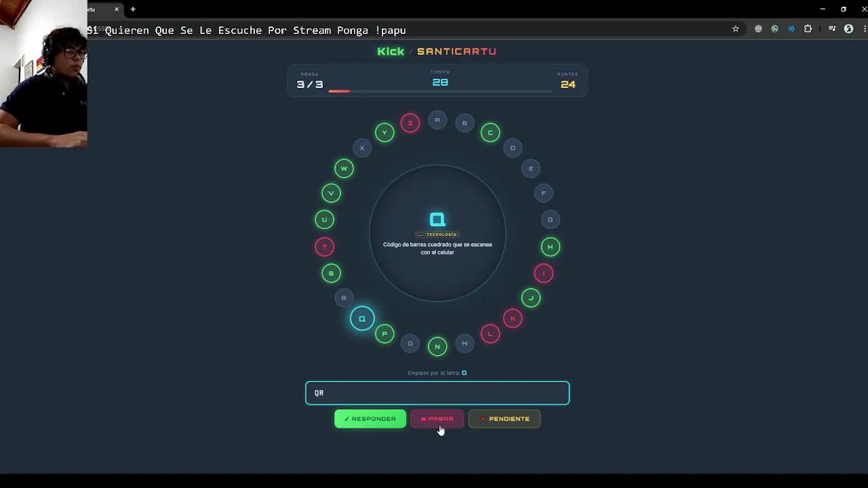Select red letter L circle
Image resolution: width=868 pixels, height=488 pixels.
tap(490, 333)
